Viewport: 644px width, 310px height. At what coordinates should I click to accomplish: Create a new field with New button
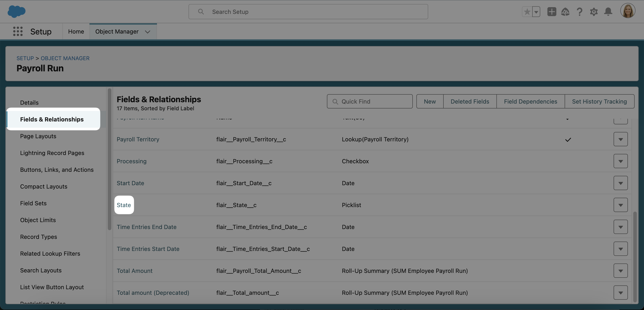(x=430, y=101)
